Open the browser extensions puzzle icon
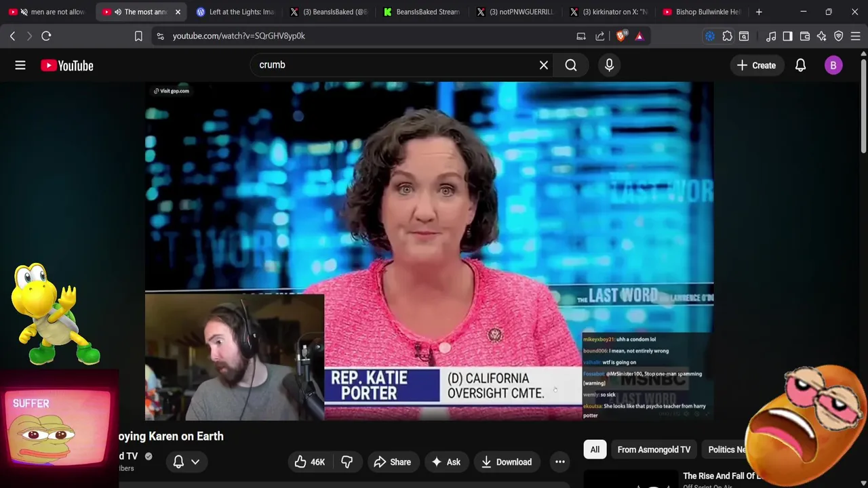This screenshot has height=488, width=868. tap(727, 36)
